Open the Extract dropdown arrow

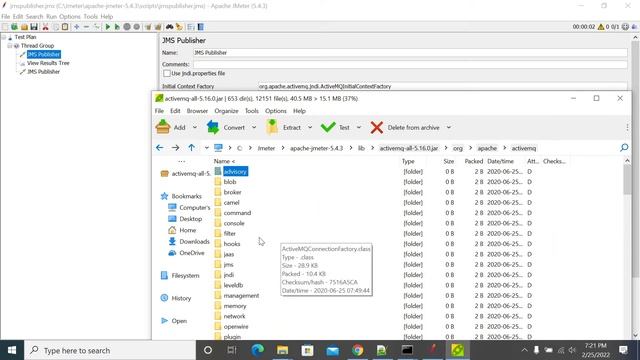coord(310,127)
